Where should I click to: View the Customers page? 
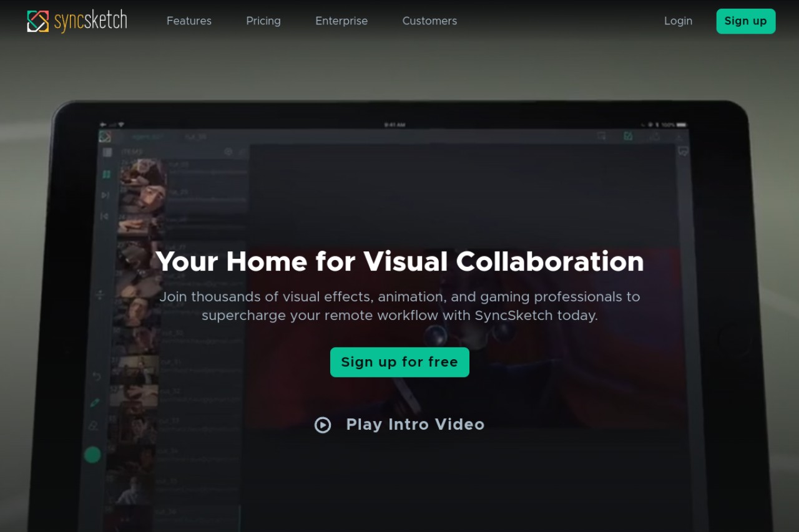pos(429,21)
